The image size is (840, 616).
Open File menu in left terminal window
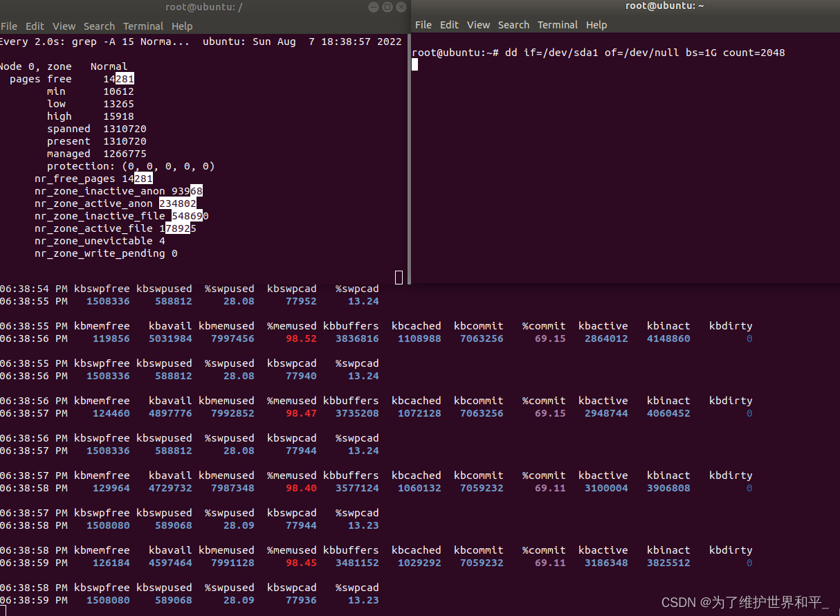9,26
